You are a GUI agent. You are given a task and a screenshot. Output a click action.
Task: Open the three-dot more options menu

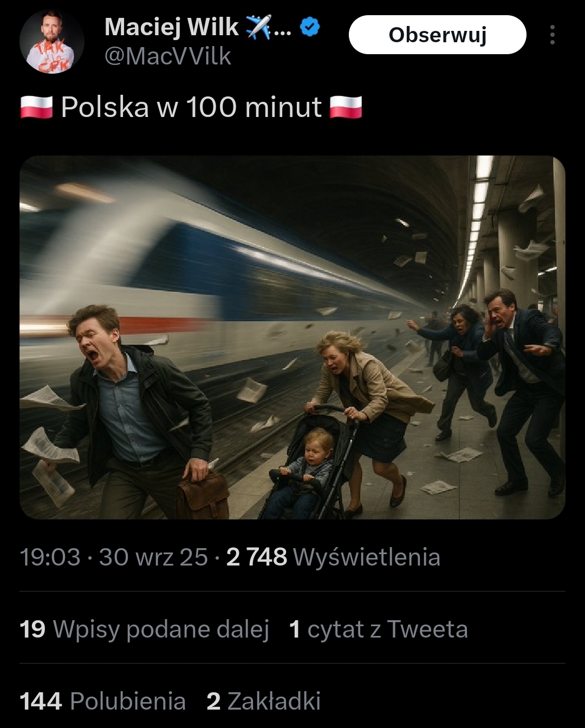(x=552, y=35)
